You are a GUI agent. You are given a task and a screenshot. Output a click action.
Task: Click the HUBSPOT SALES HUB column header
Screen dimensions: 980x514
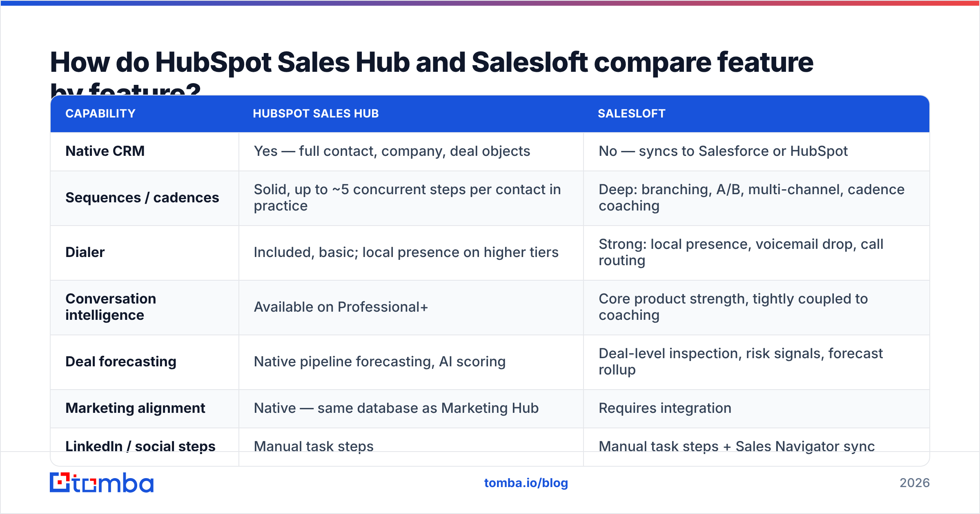tap(316, 113)
